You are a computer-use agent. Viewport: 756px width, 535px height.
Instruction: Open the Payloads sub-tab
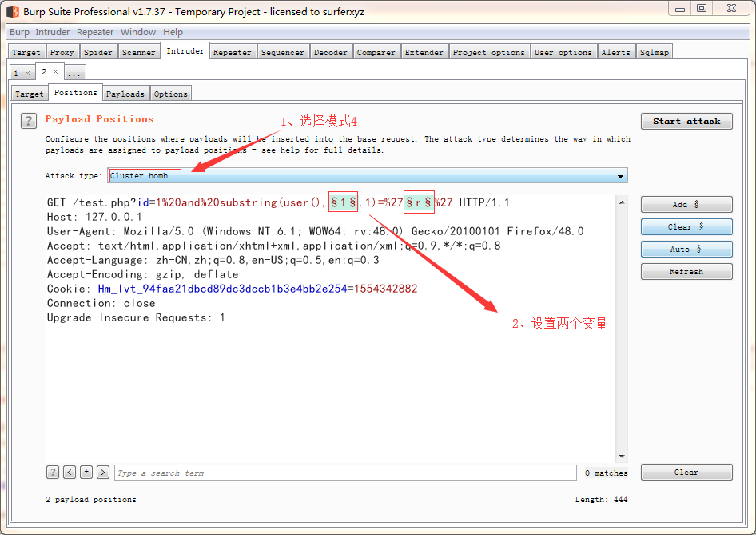pyautogui.click(x=125, y=94)
